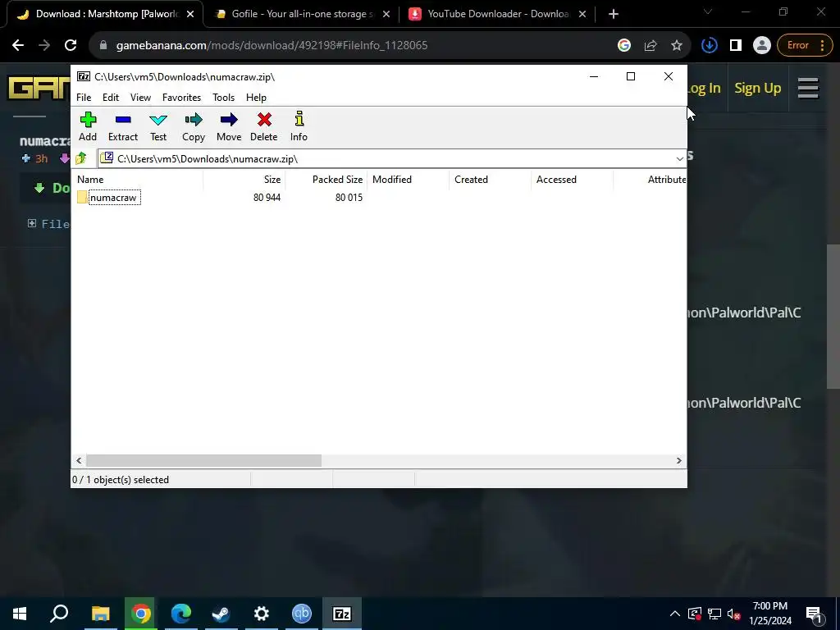Viewport: 840px width, 630px height.
Task: Open the GameBanana hamburger menu
Action: (808, 88)
